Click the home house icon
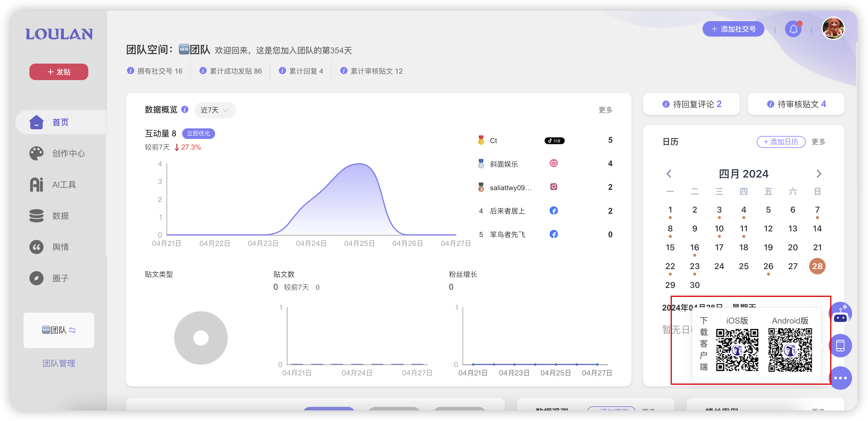 (x=36, y=122)
